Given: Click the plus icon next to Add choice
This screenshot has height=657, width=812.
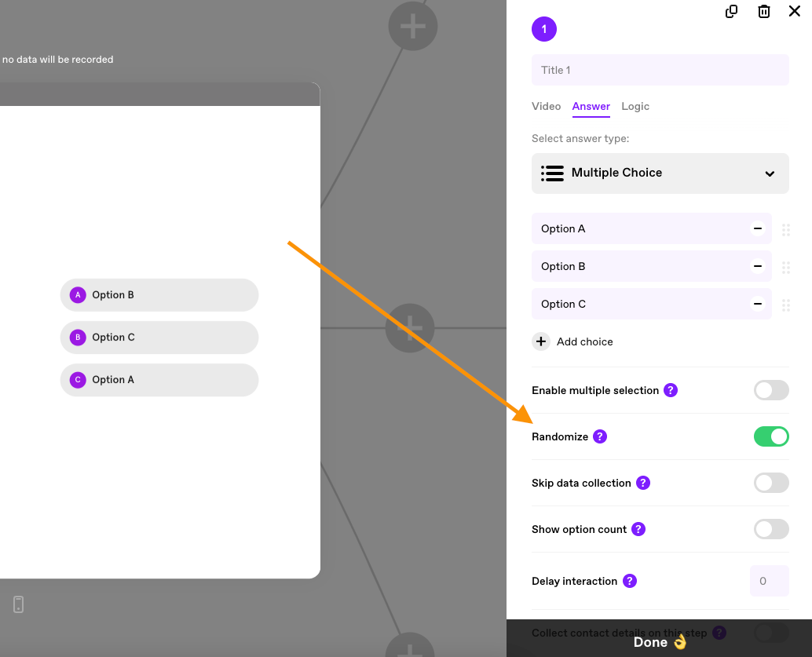Looking at the screenshot, I should pyautogui.click(x=540, y=341).
